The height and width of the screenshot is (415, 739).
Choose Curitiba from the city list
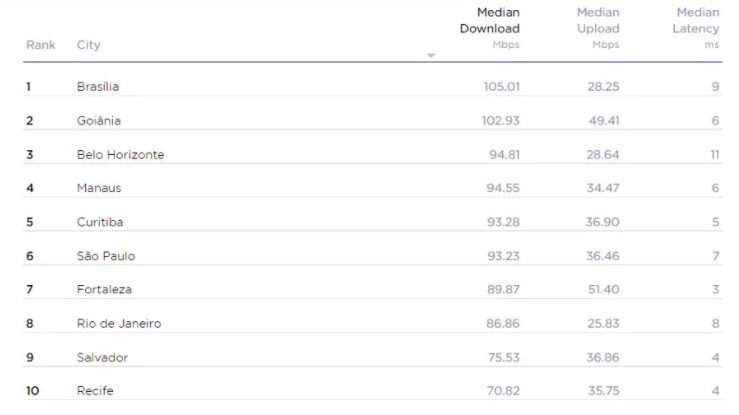pyautogui.click(x=100, y=222)
